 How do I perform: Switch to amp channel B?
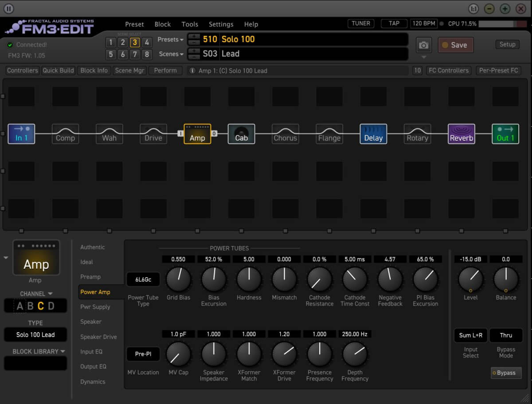[x=30, y=306]
